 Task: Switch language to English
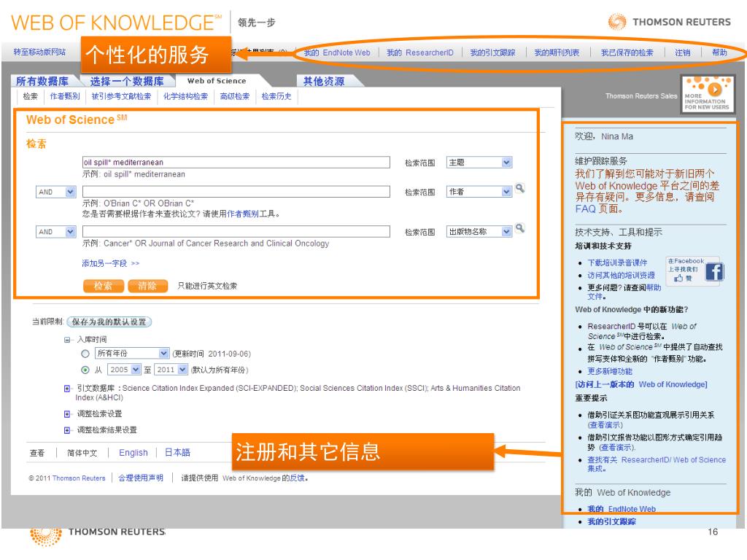(133, 453)
